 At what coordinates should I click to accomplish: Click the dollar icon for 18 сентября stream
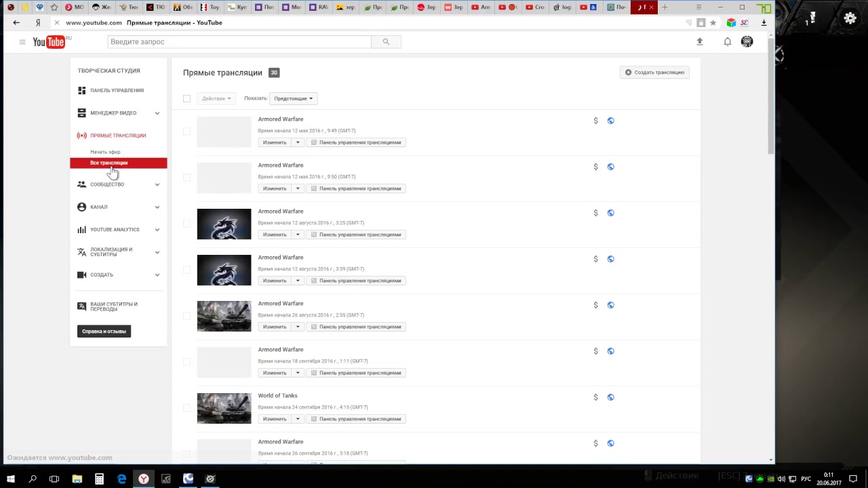(595, 351)
